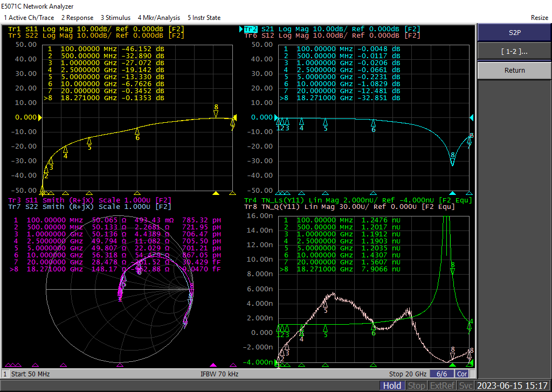Select marker 6 on the S11 trace

137,132
